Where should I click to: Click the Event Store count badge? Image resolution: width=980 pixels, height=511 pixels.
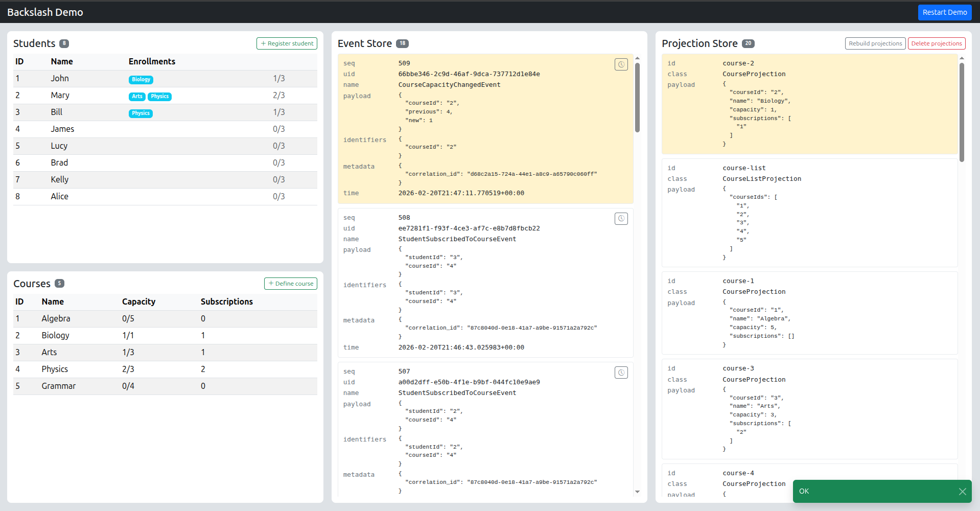point(402,43)
